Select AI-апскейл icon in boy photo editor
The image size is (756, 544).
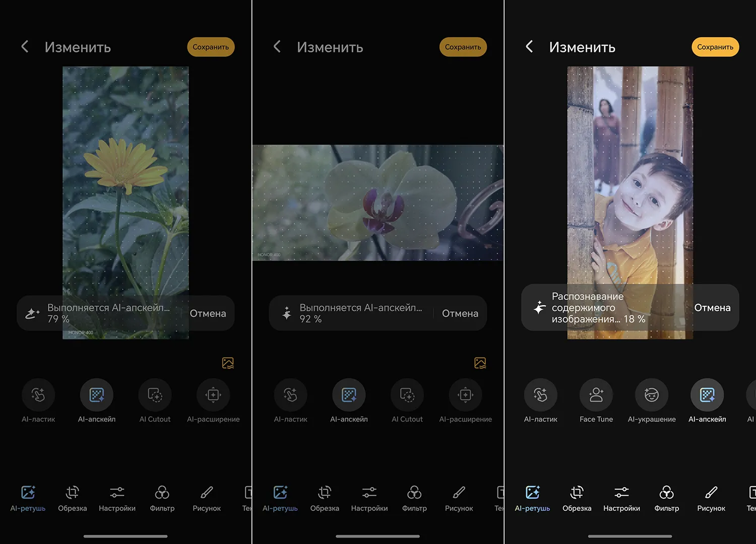(707, 395)
